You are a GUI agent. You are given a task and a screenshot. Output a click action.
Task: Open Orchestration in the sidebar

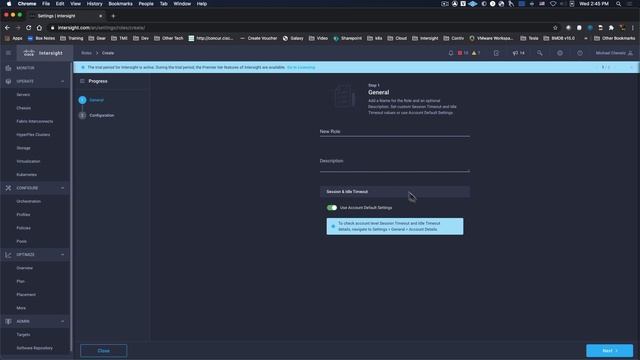coord(29,202)
